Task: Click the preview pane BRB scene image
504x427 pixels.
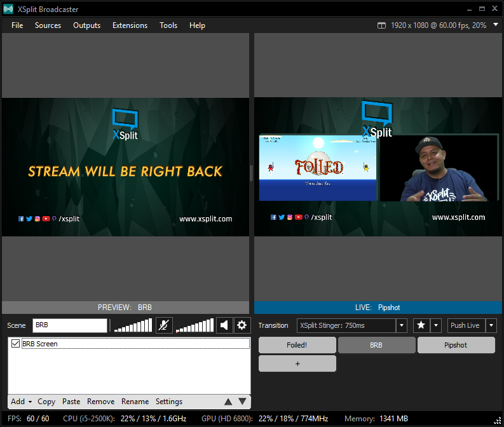Action: click(125, 167)
